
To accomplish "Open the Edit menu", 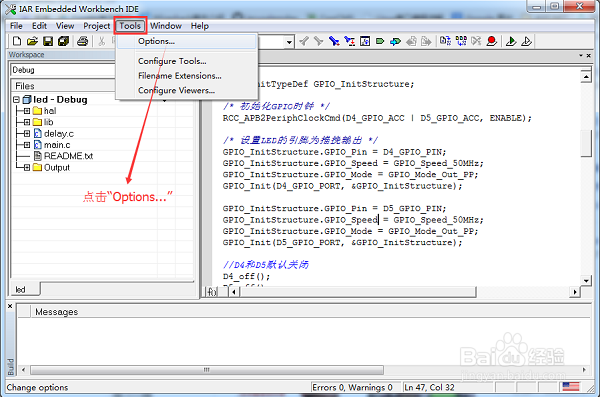I will 39,26.
